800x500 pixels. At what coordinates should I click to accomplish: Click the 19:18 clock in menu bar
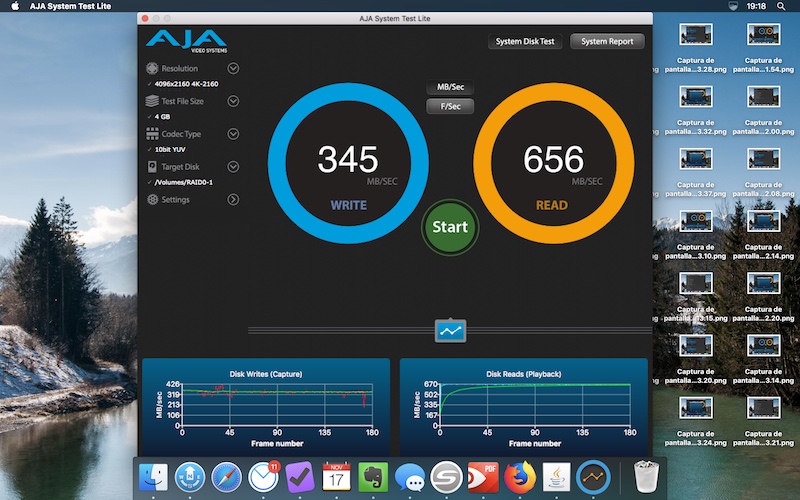(756, 6)
